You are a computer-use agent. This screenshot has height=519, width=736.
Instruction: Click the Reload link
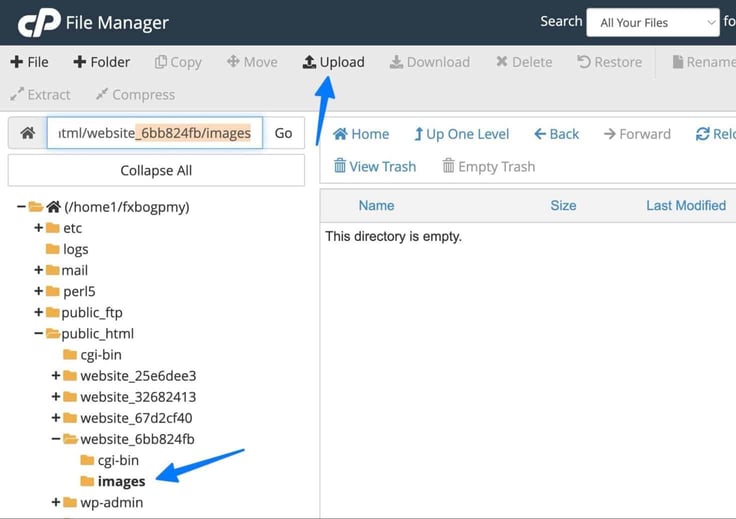point(715,134)
